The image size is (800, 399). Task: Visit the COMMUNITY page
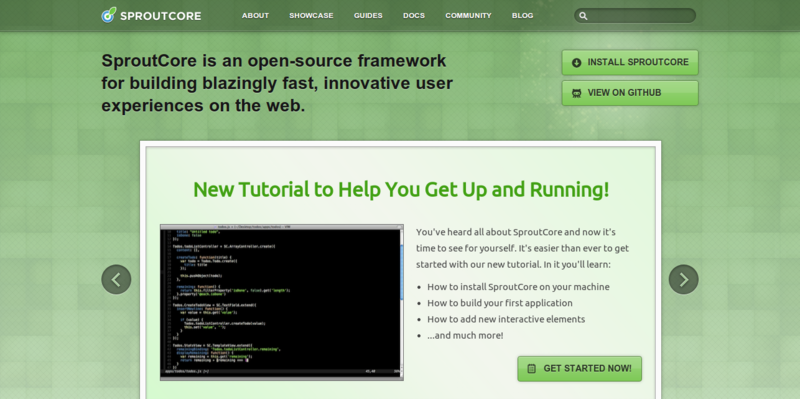click(x=468, y=16)
